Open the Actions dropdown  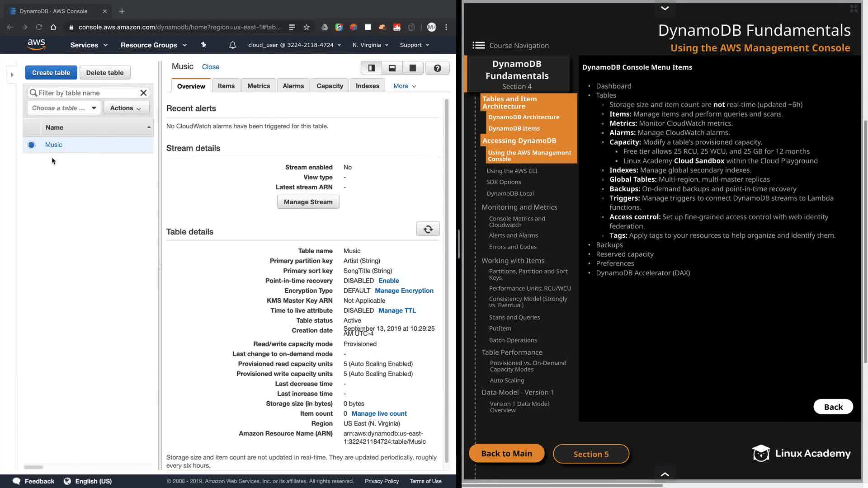(x=126, y=108)
